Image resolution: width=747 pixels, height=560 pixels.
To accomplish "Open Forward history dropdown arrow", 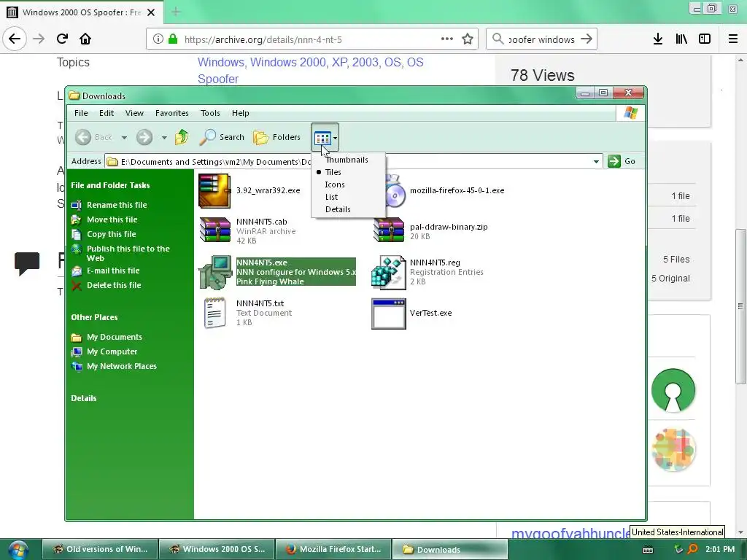I will tap(164, 138).
